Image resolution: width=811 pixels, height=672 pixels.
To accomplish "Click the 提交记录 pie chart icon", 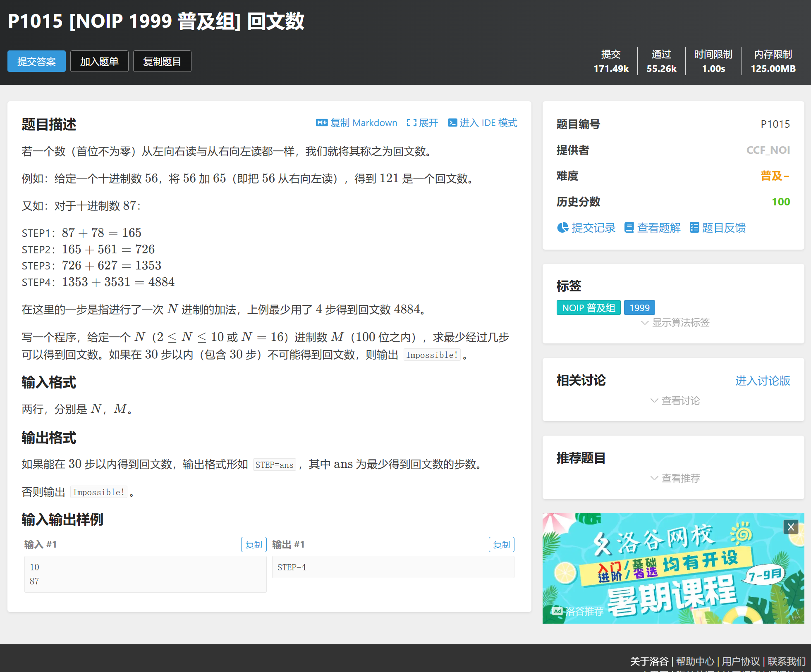I will pyautogui.click(x=562, y=228).
